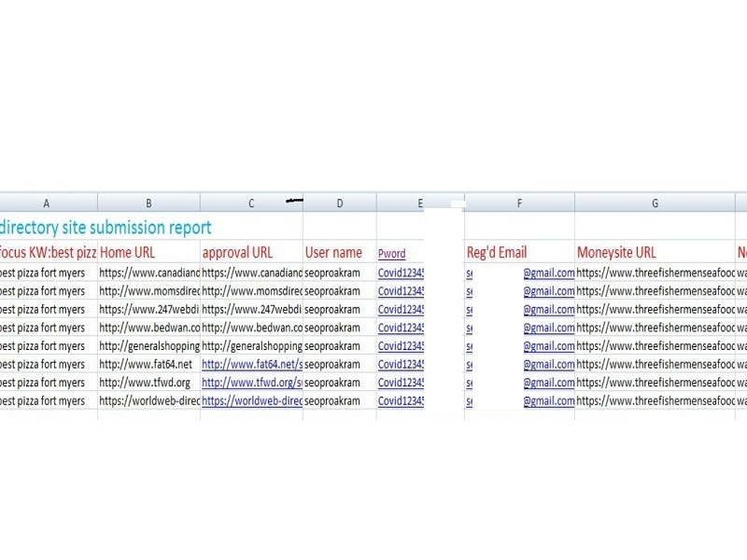747x560 pixels.
Task: Click Home URL cell http://generalshopping
Action: pyautogui.click(x=149, y=346)
